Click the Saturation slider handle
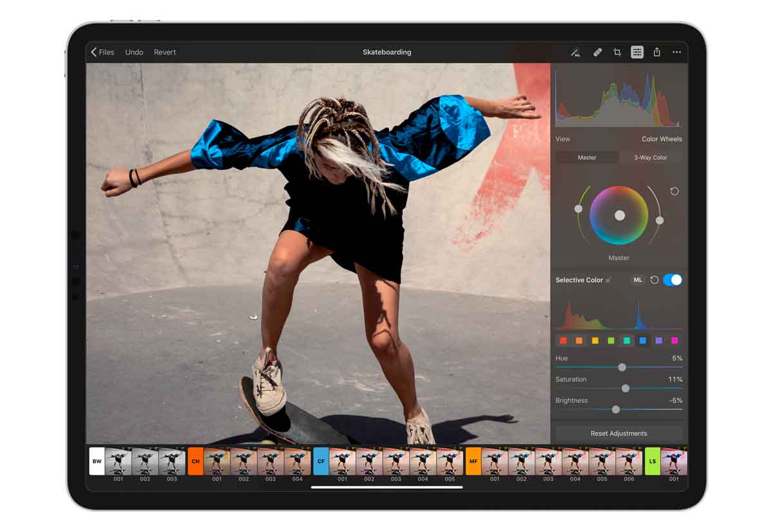Screen dimensions: 773x532 625,388
